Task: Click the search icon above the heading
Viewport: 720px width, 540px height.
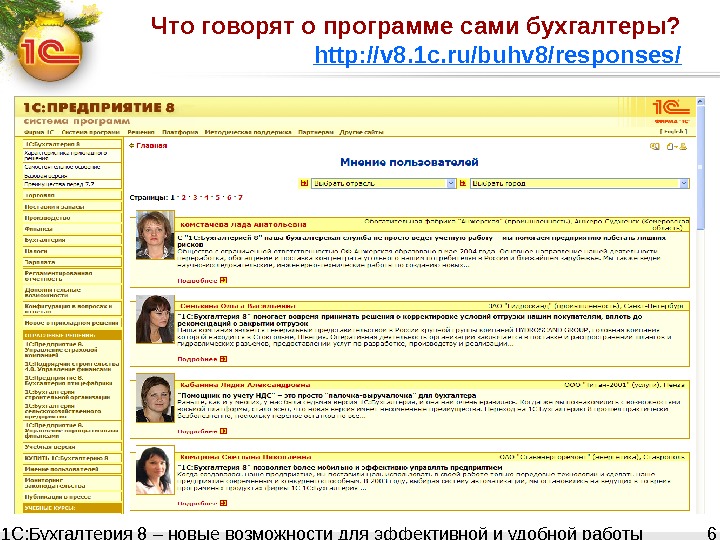Action: [655, 146]
